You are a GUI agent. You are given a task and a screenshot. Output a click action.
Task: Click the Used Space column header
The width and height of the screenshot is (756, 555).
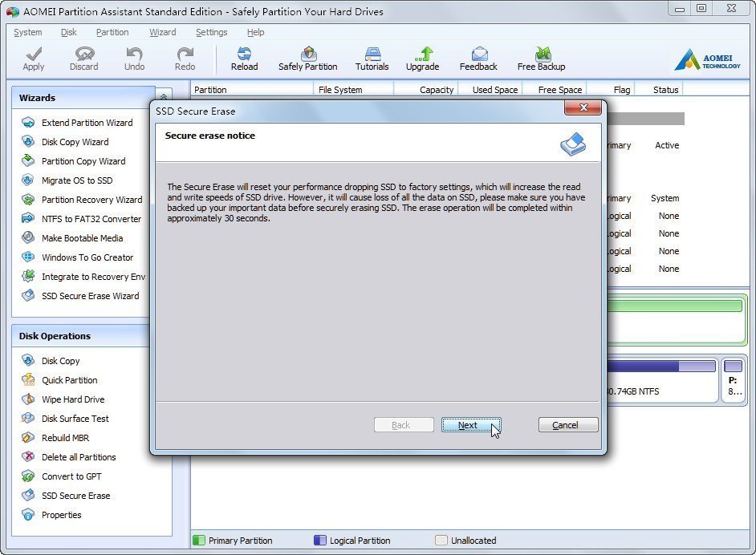(x=490, y=90)
